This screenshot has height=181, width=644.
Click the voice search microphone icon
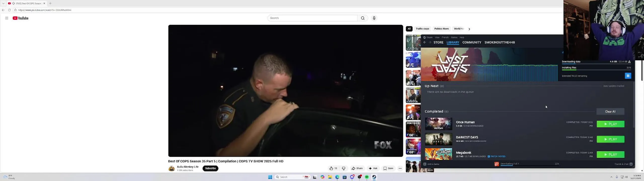pos(374,18)
